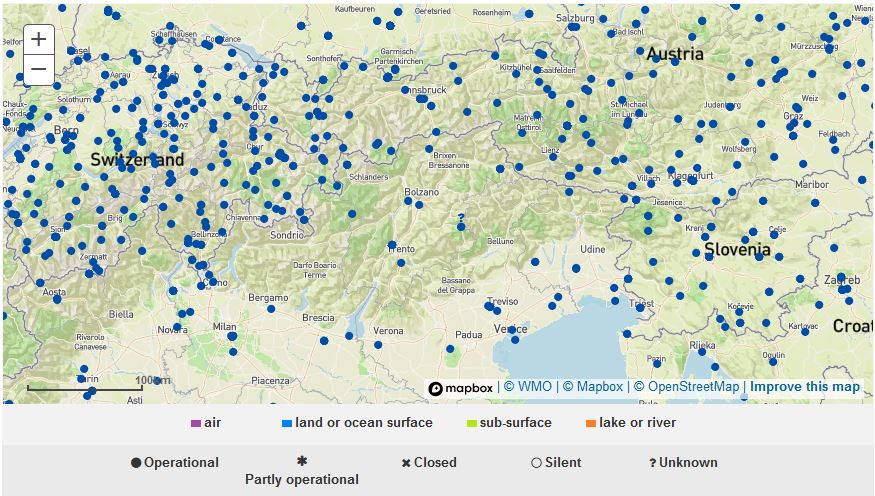Click the station dot just above Trento label

[392, 244]
